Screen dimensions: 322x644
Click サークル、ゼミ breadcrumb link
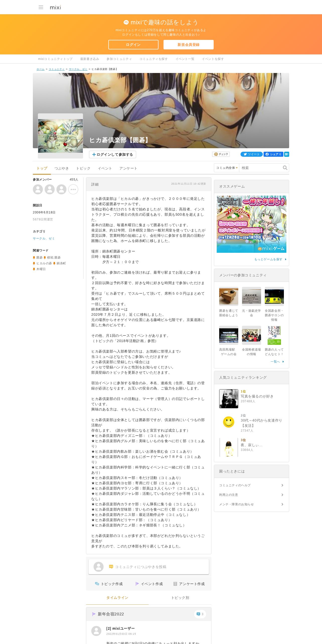click(x=78, y=69)
